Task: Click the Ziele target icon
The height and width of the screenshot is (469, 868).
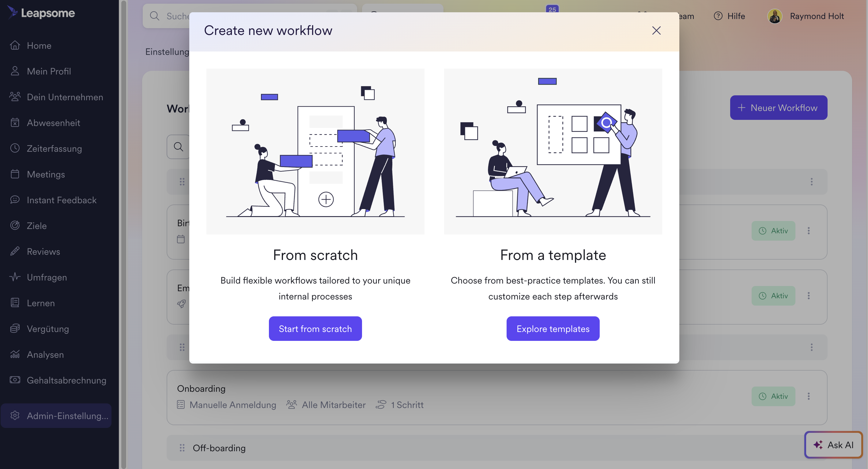Action: click(15, 226)
